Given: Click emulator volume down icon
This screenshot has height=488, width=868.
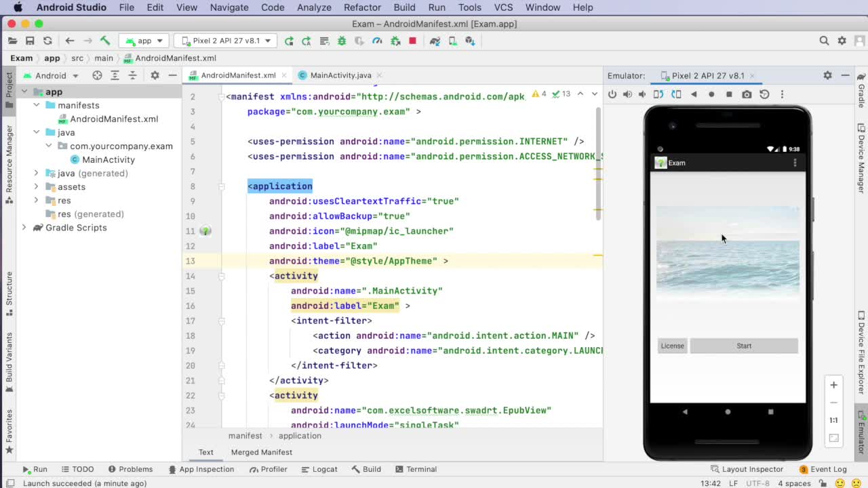Looking at the screenshot, I should pos(642,94).
